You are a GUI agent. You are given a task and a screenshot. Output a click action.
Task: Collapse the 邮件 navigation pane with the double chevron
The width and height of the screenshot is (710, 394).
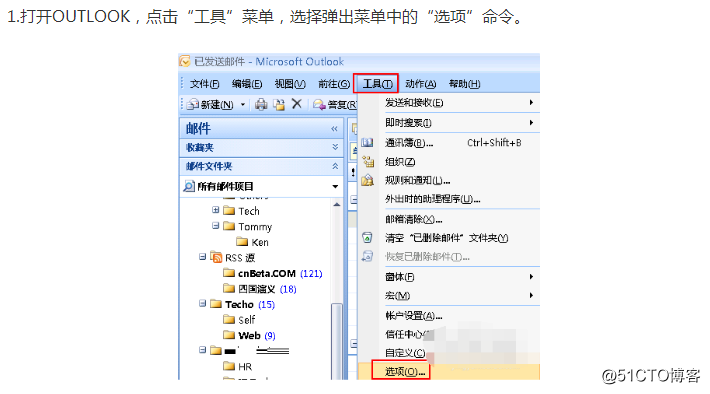334,129
